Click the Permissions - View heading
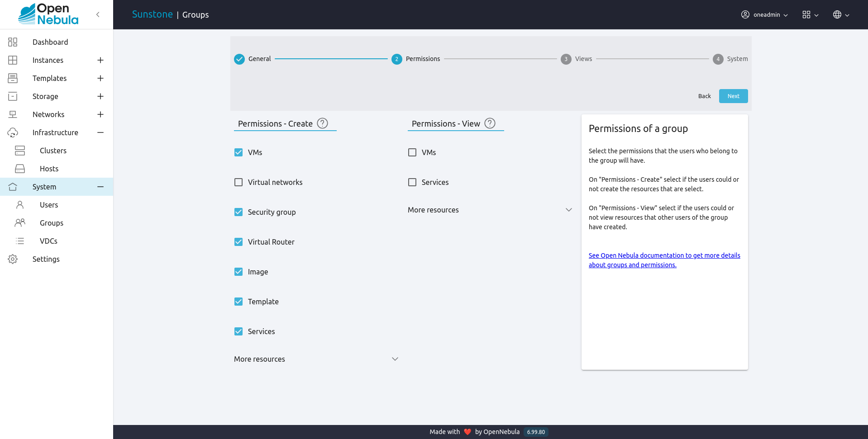The image size is (868, 439). click(446, 123)
